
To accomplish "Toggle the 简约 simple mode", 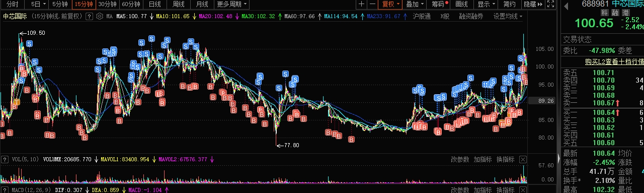I will click(509, 4).
